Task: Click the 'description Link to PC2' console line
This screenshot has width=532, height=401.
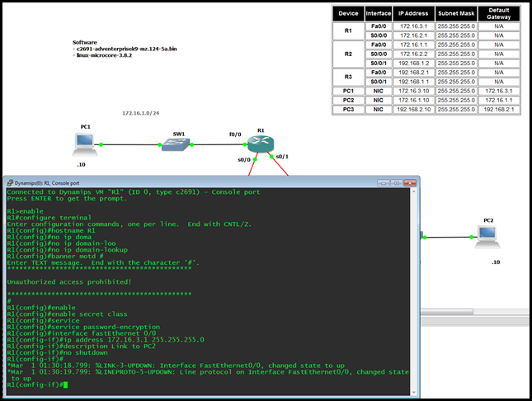Action: tap(82, 347)
